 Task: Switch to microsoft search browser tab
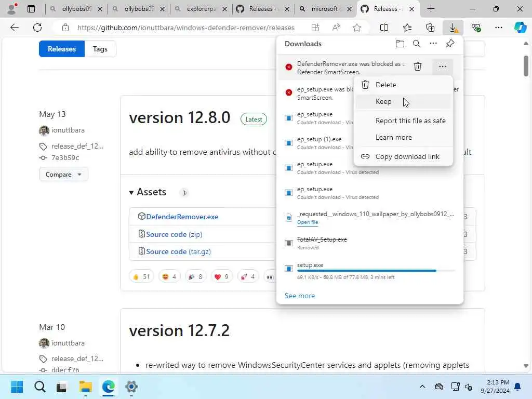[x=325, y=9]
